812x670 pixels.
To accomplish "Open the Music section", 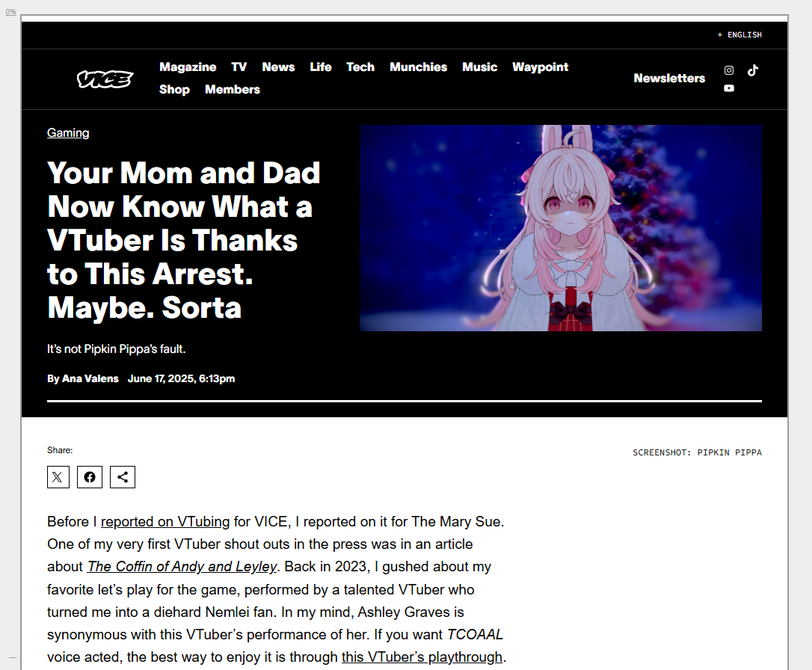I will pos(479,67).
